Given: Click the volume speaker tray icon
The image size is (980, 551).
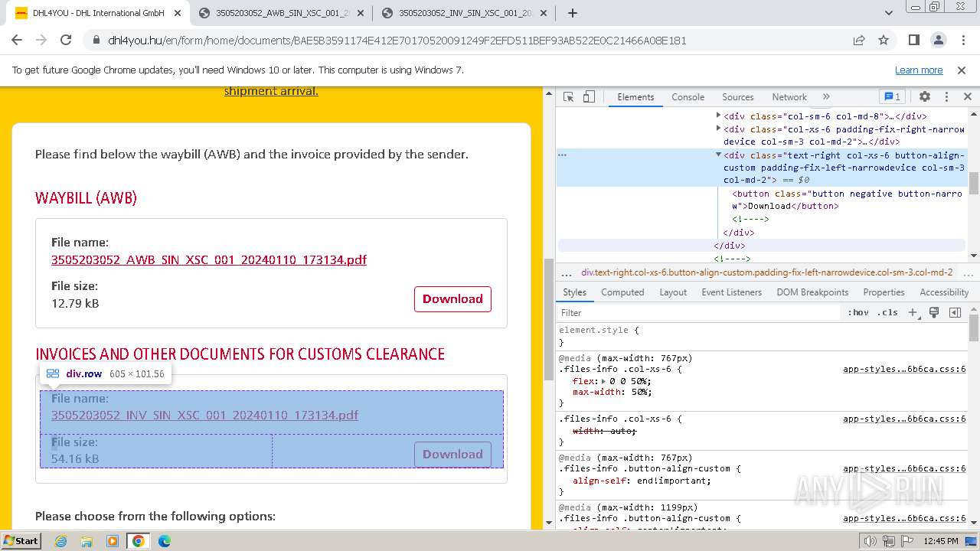Looking at the screenshot, I should [871, 541].
